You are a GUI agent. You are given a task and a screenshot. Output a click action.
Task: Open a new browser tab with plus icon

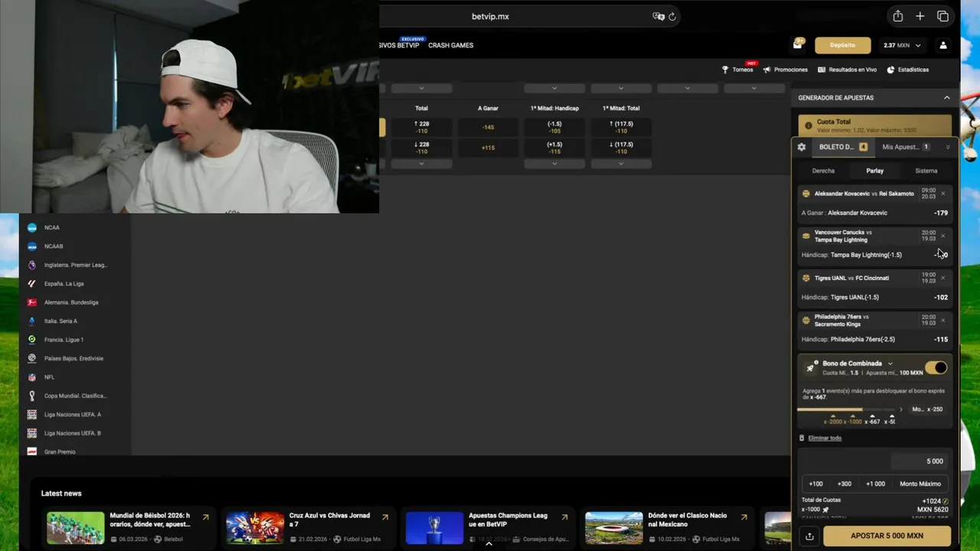click(x=920, y=16)
